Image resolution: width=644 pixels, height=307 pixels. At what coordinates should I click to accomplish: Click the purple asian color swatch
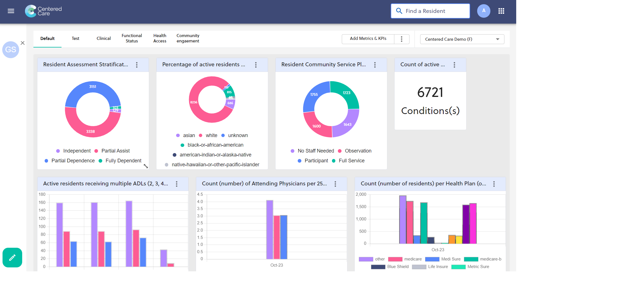tap(178, 135)
